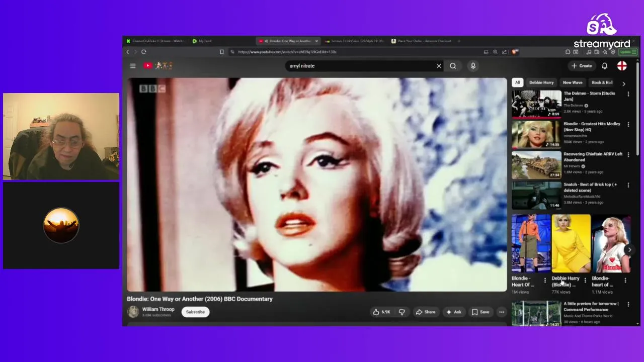Click the video title text
The width and height of the screenshot is (644, 362).
pyautogui.click(x=200, y=299)
